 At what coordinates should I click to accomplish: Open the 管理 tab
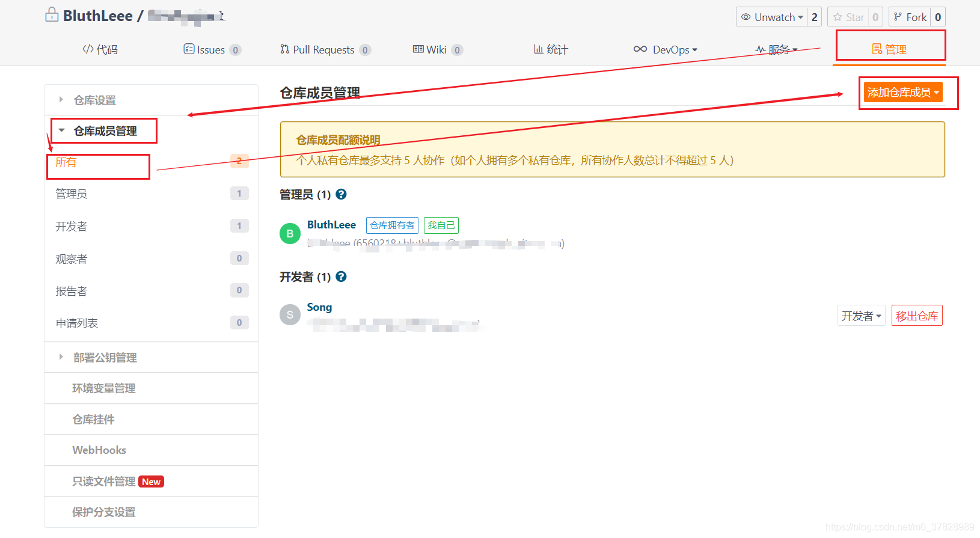pyautogui.click(x=889, y=49)
